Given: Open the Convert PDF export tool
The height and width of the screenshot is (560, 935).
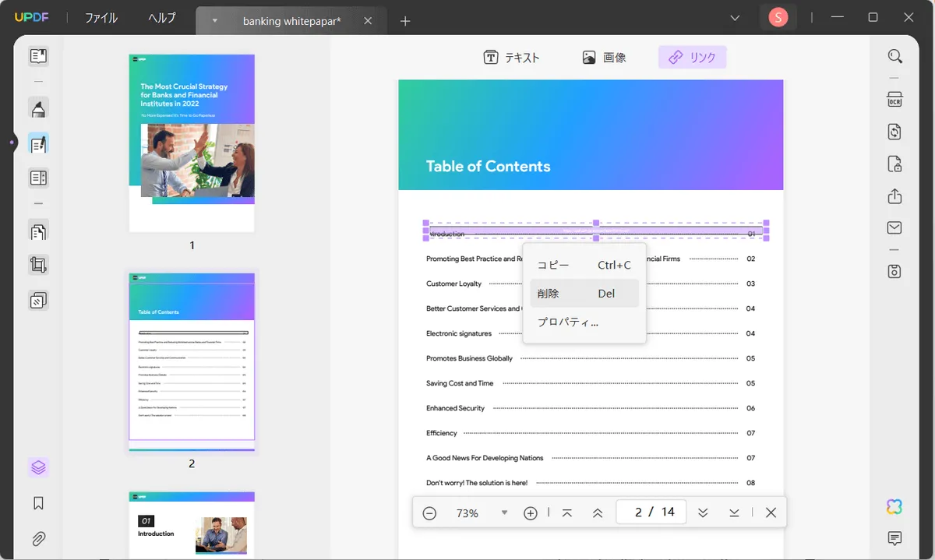Looking at the screenshot, I should [x=894, y=132].
